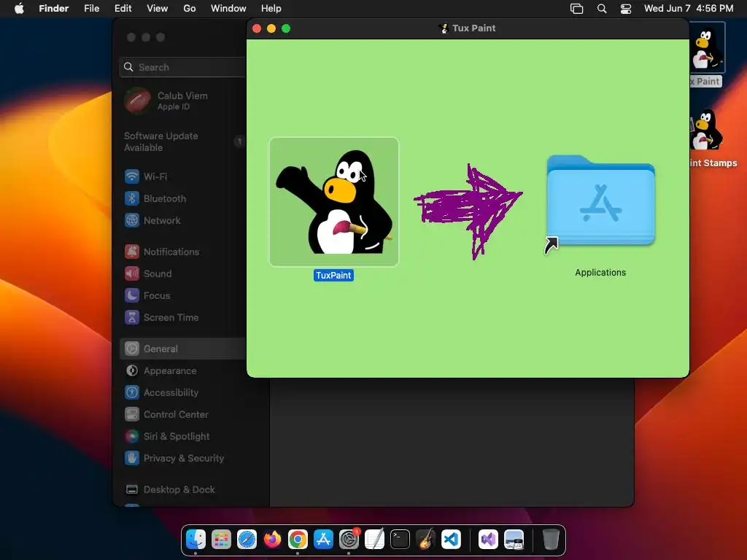Open the Trash in the Dock
The image size is (747, 560).
pos(551,540)
